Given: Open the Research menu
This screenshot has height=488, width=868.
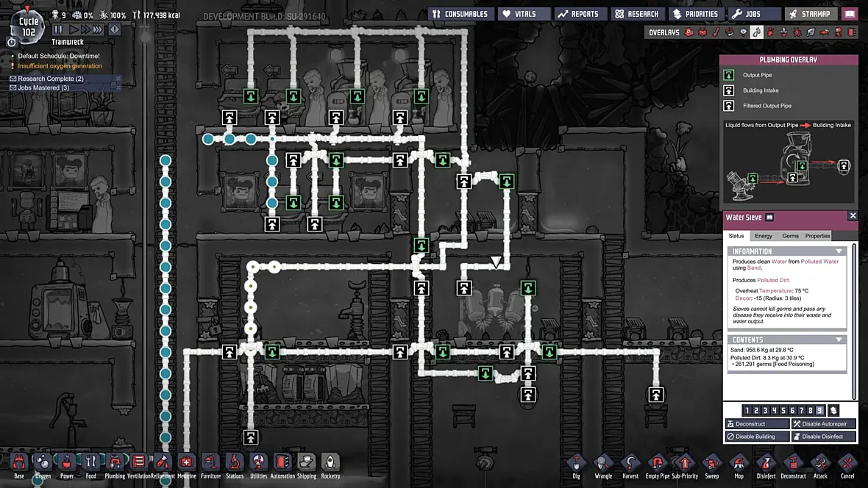Looking at the screenshot, I should coord(638,14).
